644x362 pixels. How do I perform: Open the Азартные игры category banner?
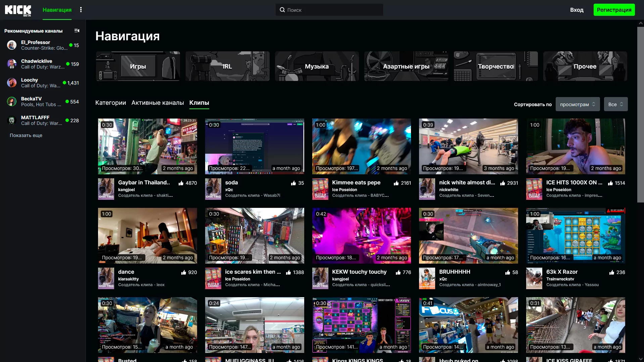click(x=406, y=66)
